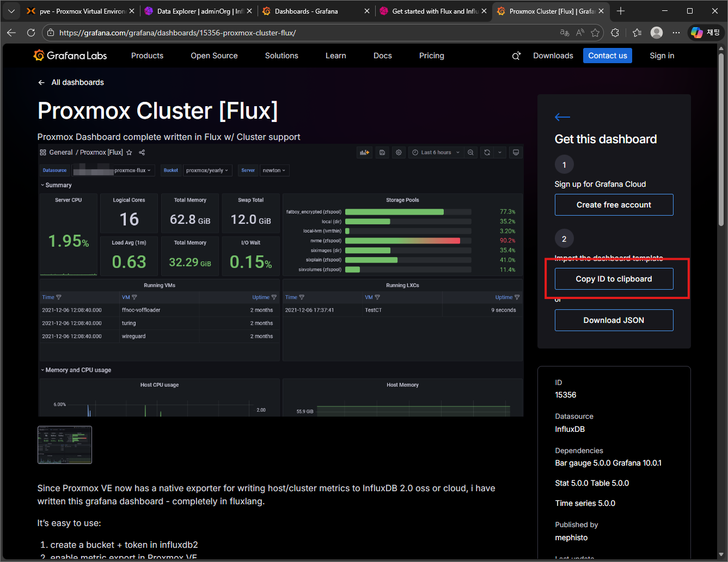Close the Proxmox Cluster [Flux] tab
The height and width of the screenshot is (562, 728).
point(601,11)
